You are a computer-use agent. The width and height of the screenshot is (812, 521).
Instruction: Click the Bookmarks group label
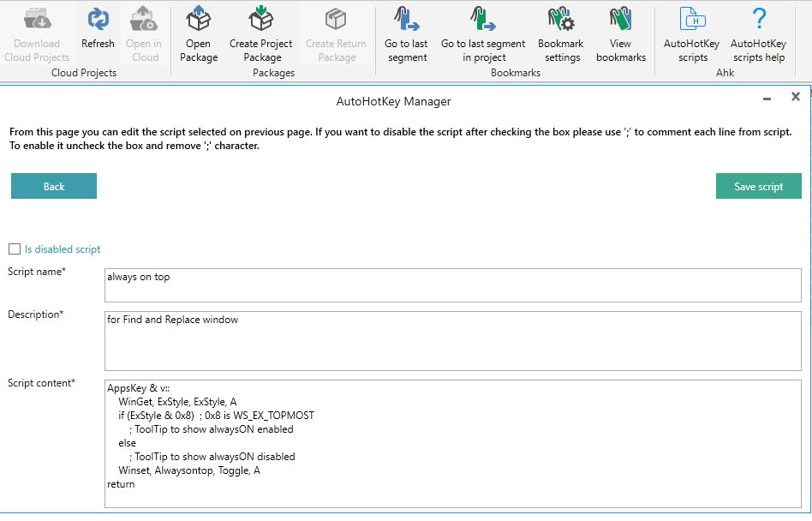(x=516, y=73)
